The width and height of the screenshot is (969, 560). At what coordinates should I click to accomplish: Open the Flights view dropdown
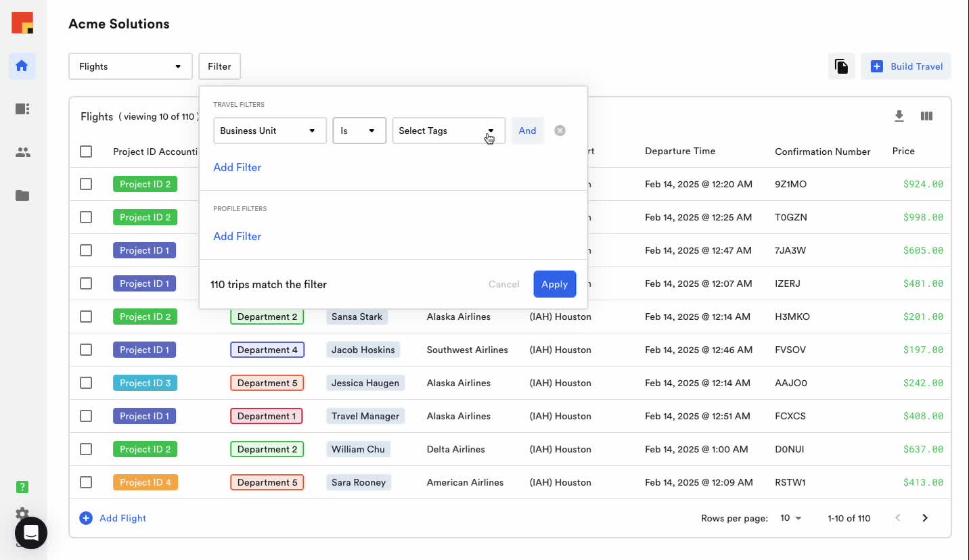[130, 66]
